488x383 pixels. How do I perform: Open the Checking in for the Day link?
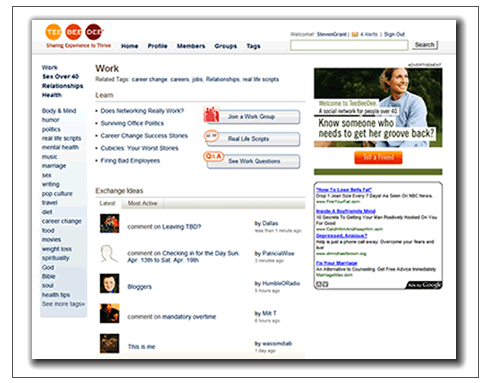coord(183,257)
